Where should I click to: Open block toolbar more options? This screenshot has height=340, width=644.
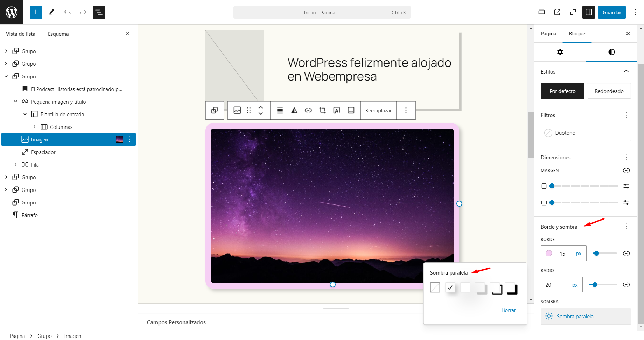(406, 111)
